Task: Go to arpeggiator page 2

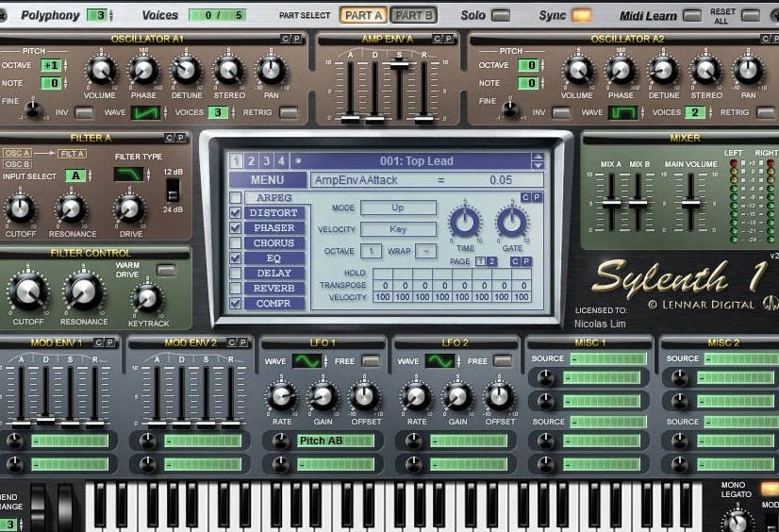Action: click(x=492, y=261)
